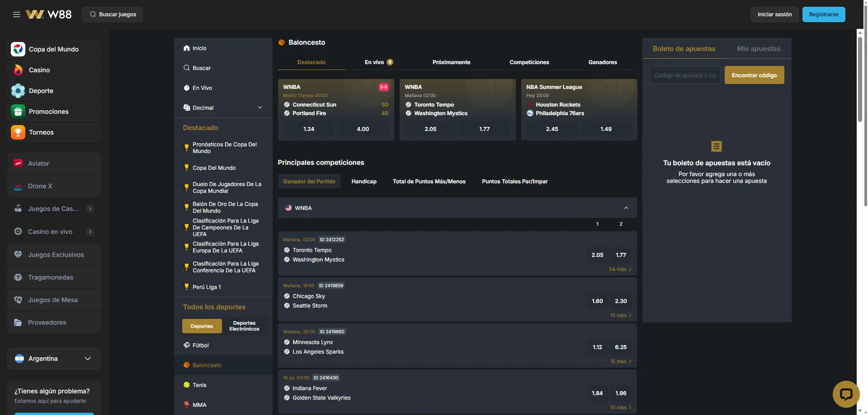Image resolution: width=868 pixels, height=415 pixels.
Task: Switch to Próximamente tab
Action: click(451, 62)
